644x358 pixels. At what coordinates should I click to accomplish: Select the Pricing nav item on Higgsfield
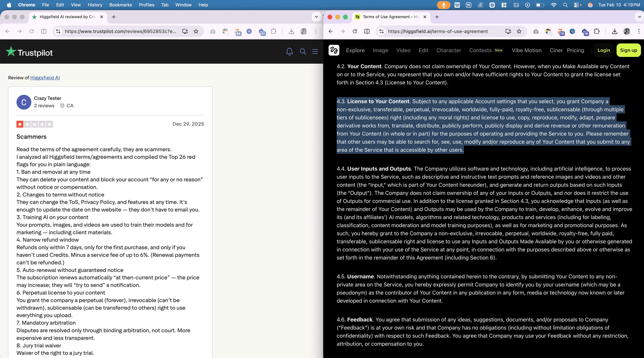coord(575,50)
